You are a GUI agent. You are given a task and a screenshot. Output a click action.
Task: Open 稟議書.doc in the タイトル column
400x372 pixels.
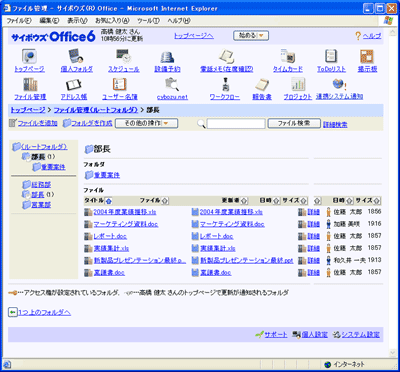pos(109,273)
